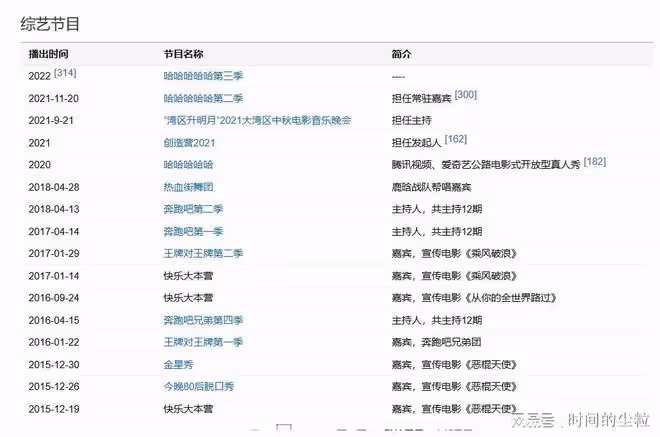
Task: Click the 担任常驻嘉宾 description
Action: coord(421,99)
